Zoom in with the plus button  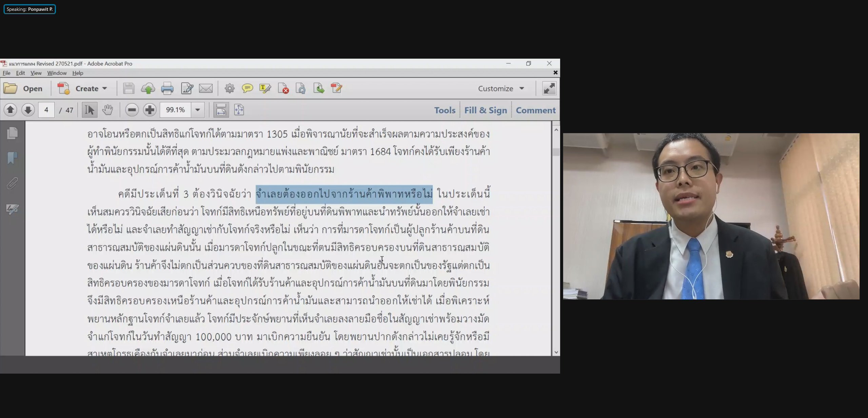point(150,110)
